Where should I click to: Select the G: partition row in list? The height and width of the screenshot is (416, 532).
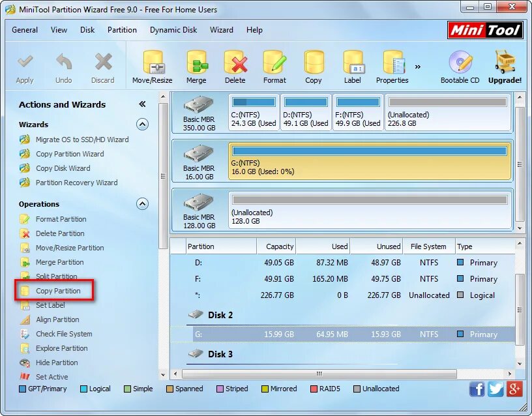click(x=343, y=334)
